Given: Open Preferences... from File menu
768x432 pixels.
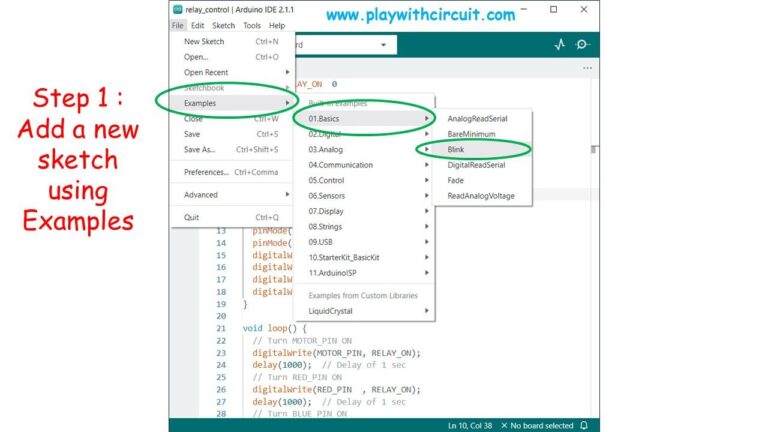Looking at the screenshot, I should (x=232, y=172).
